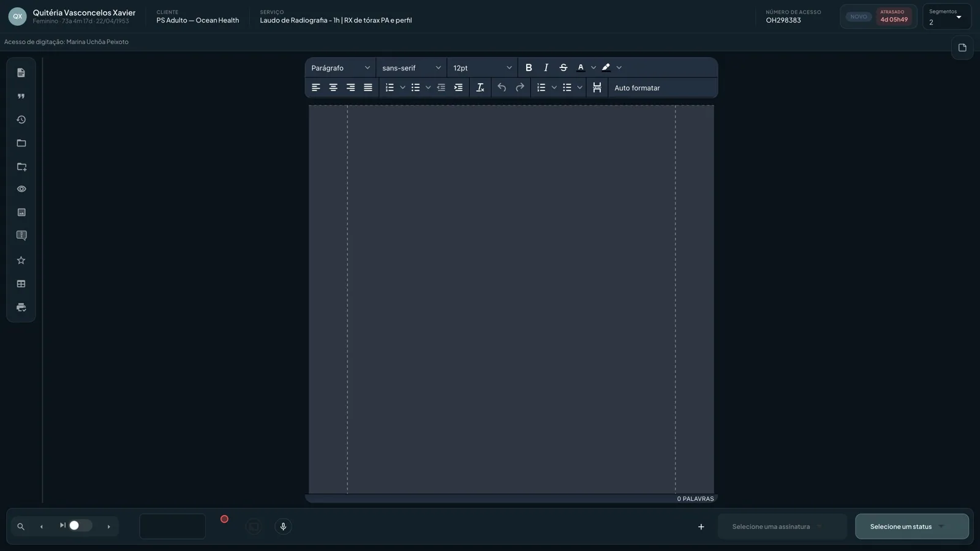Click the printer icon in sidebar
The height and width of the screenshot is (551, 980).
coord(21,307)
